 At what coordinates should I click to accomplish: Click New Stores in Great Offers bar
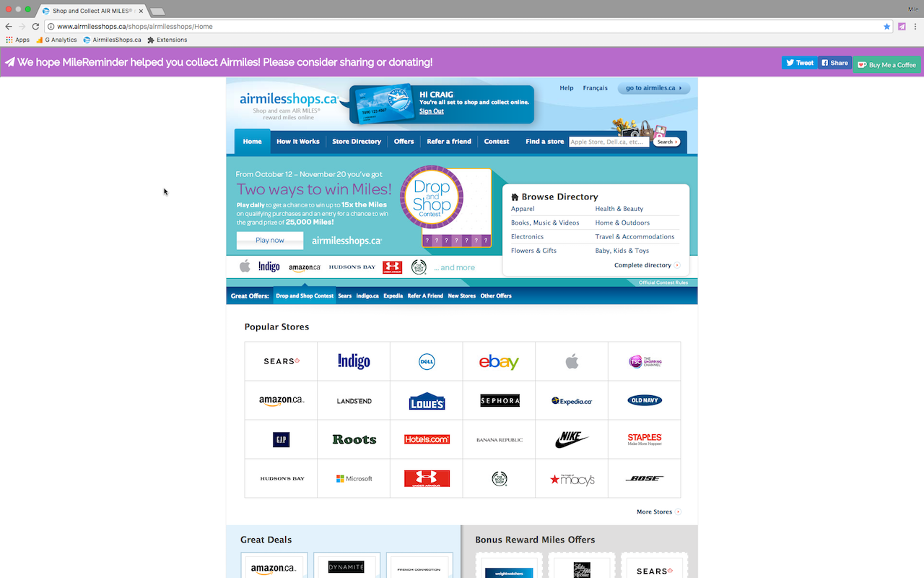(x=462, y=296)
